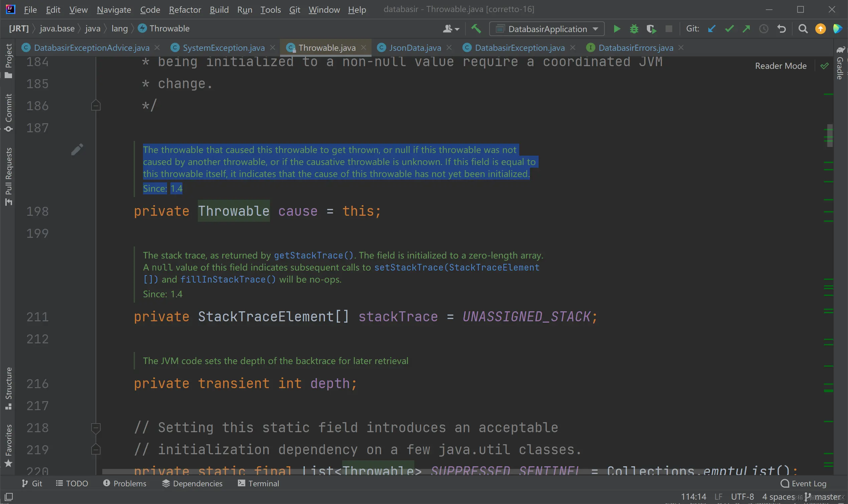The width and height of the screenshot is (848, 504).
Task: Click Git update project arrow icon
Action: [x=712, y=29]
